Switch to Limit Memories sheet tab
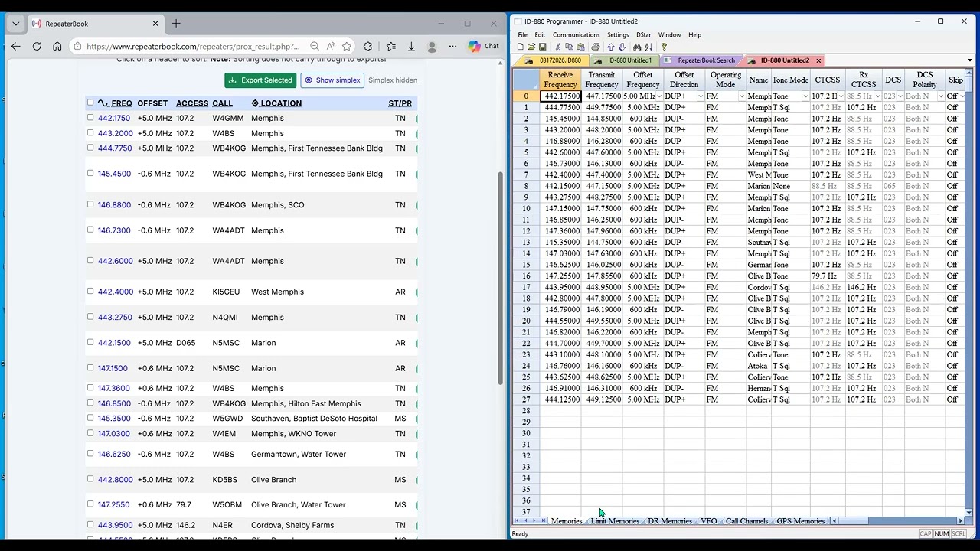The height and width of the screenshot is (551, 980). point(615,521)
